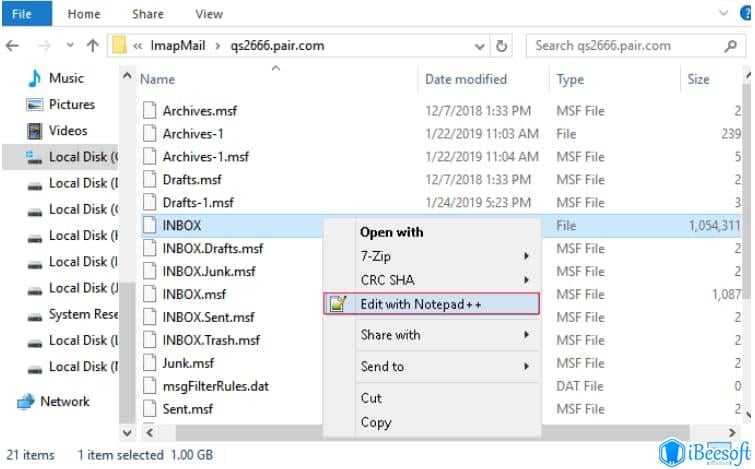Select the Junk.msf file
The height and width of the screenshot is (469, 755).
188,363
